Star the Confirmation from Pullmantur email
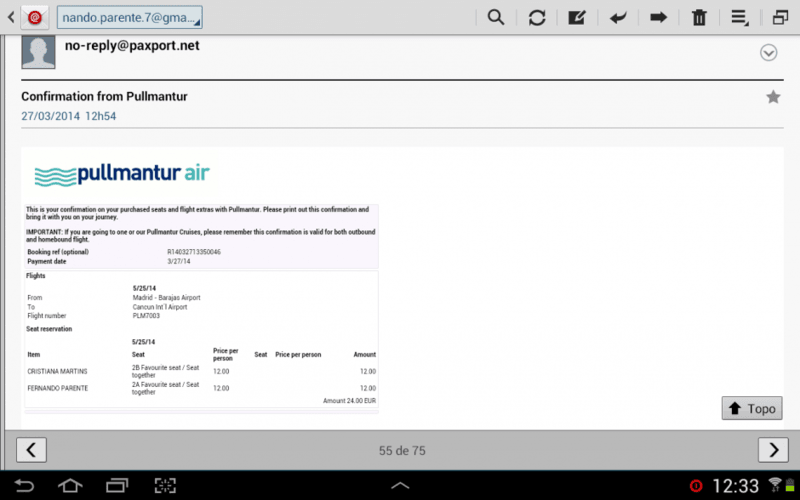The image size is (800, 500). tap(773, 97)
